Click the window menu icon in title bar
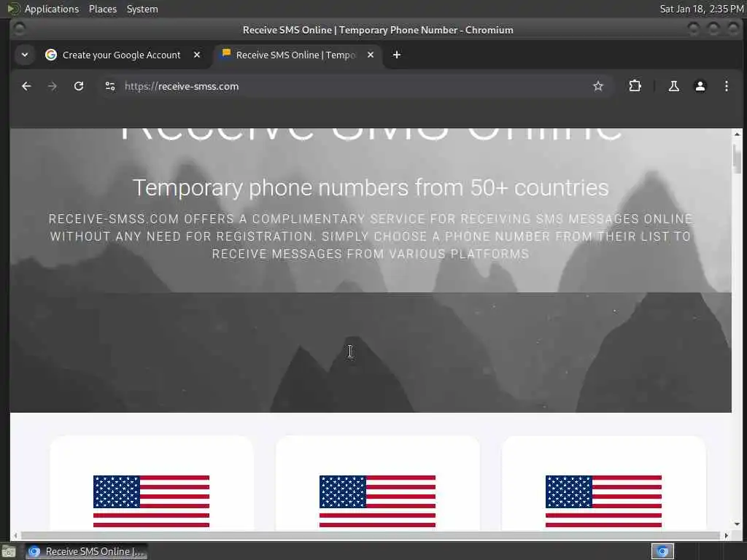747x560 pixels. click(x=19, y=29)
